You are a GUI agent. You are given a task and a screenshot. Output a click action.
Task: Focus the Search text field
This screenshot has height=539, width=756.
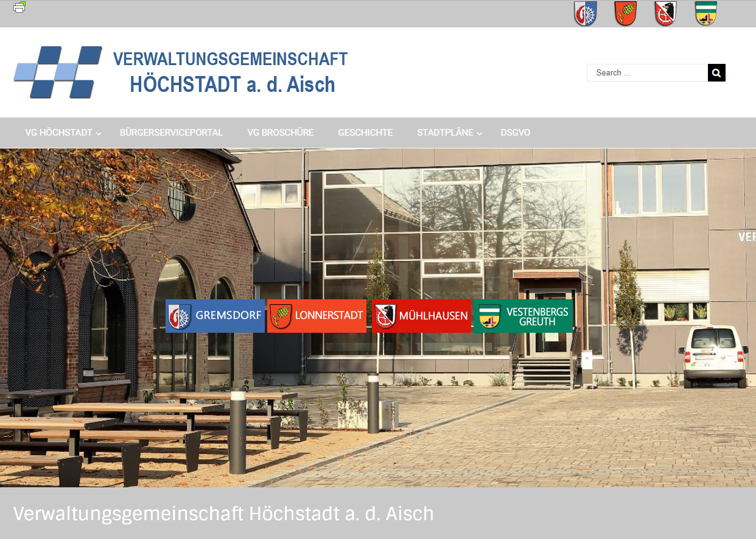pos(647,72)
